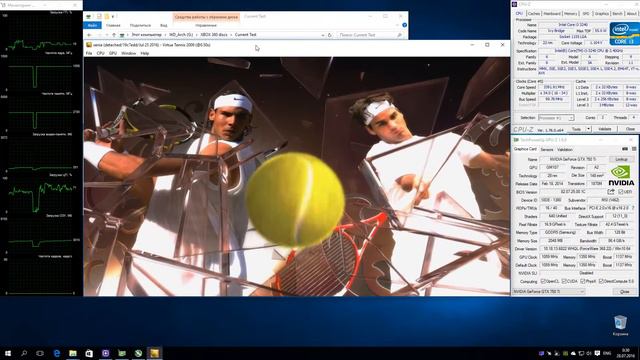Click the Close button in CPU-Z
Screen dimensions: 640x360
[630, 129]
